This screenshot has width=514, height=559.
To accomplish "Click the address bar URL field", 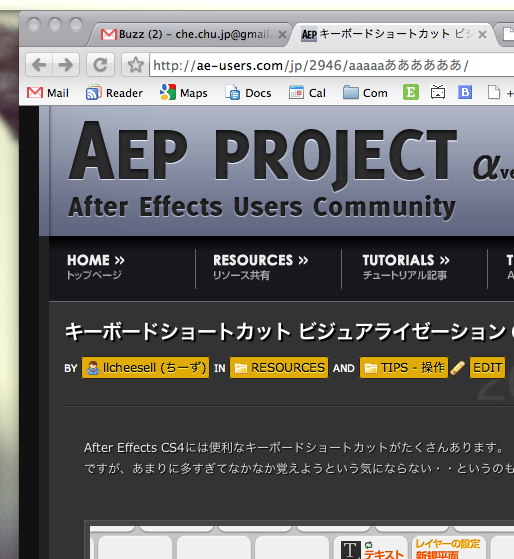I will (x=331, y=65).
